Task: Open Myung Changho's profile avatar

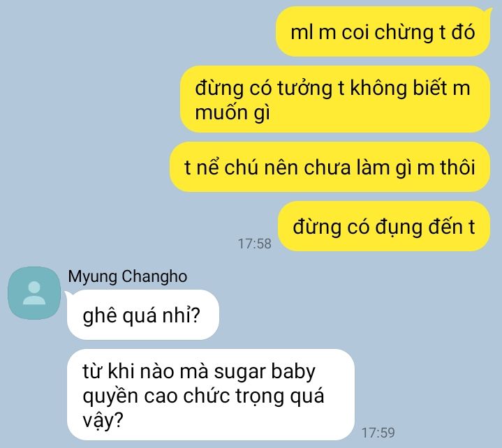Action: pyautogui.click(x=34, y=293)
